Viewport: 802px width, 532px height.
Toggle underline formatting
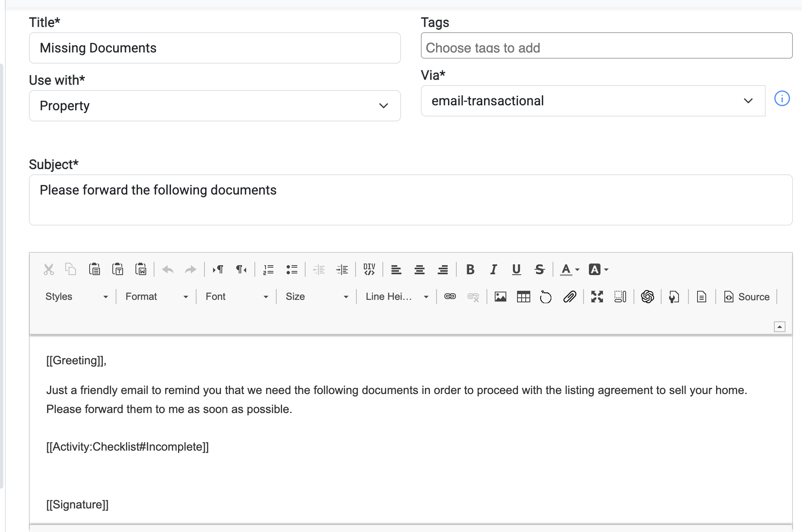[x=516, y=270]
